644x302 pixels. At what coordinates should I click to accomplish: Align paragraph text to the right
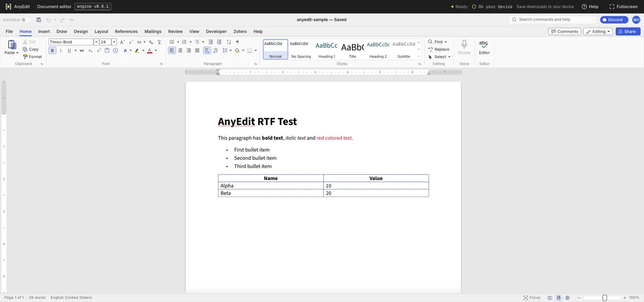tap(189, 51)
